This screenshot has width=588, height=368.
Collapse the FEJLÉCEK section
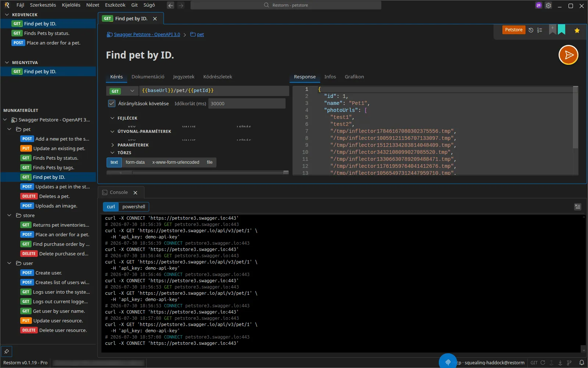tap(112, 118)
